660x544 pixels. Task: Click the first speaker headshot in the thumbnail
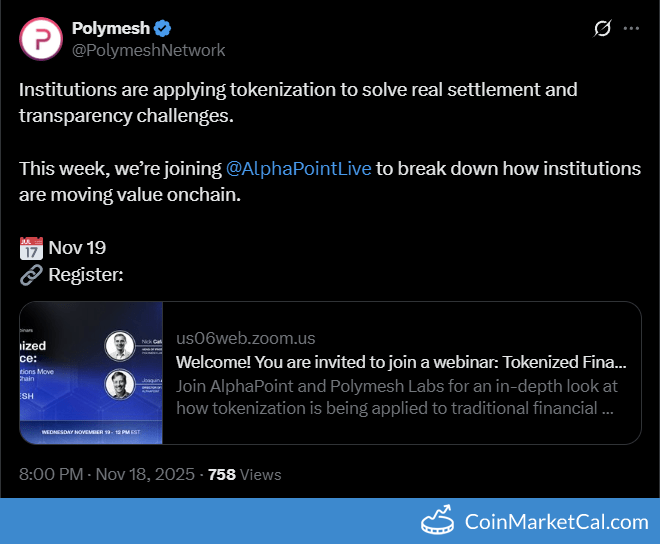click(120, 346)
